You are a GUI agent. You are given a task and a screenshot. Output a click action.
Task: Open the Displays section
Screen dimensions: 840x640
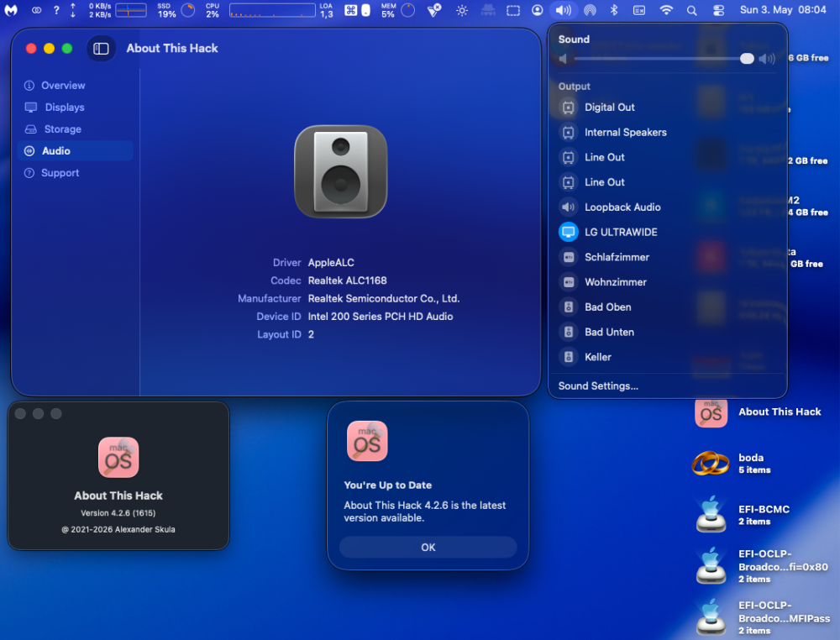pos(75,108)
